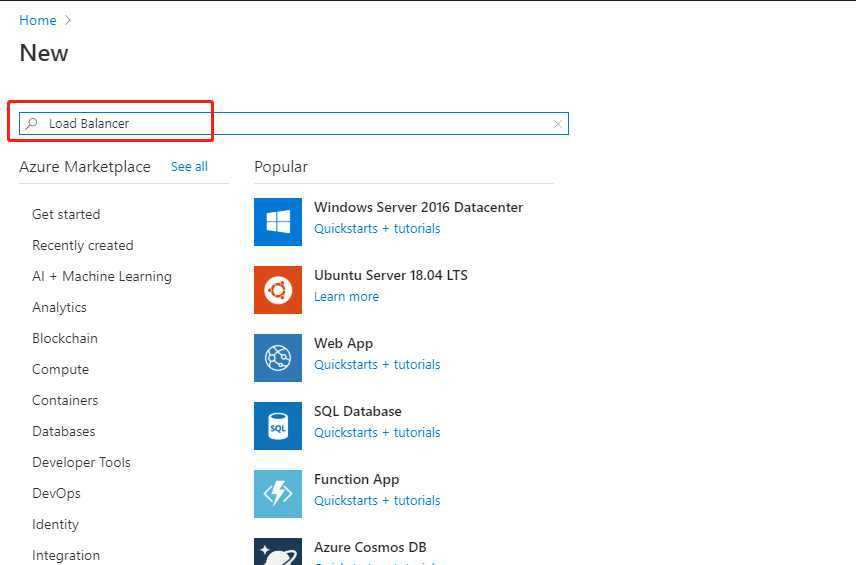Viewport: 856px width, 565px height.
Task: Select Integration category
Action: coord(66,556)
